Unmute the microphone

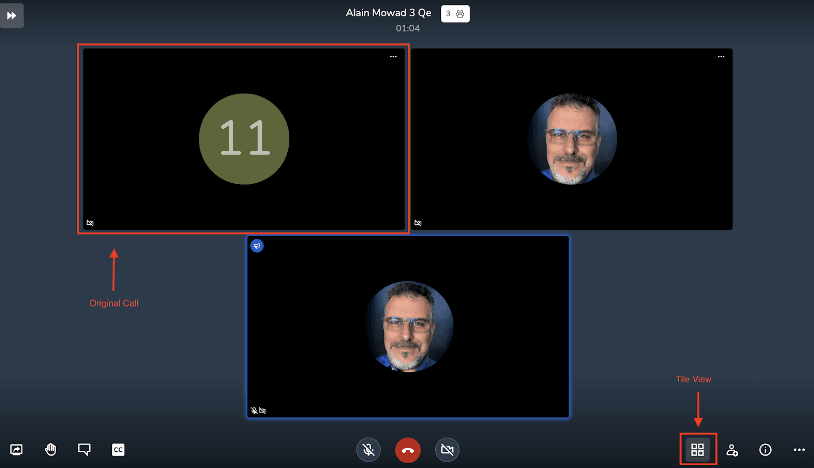[x=368, y=450]
